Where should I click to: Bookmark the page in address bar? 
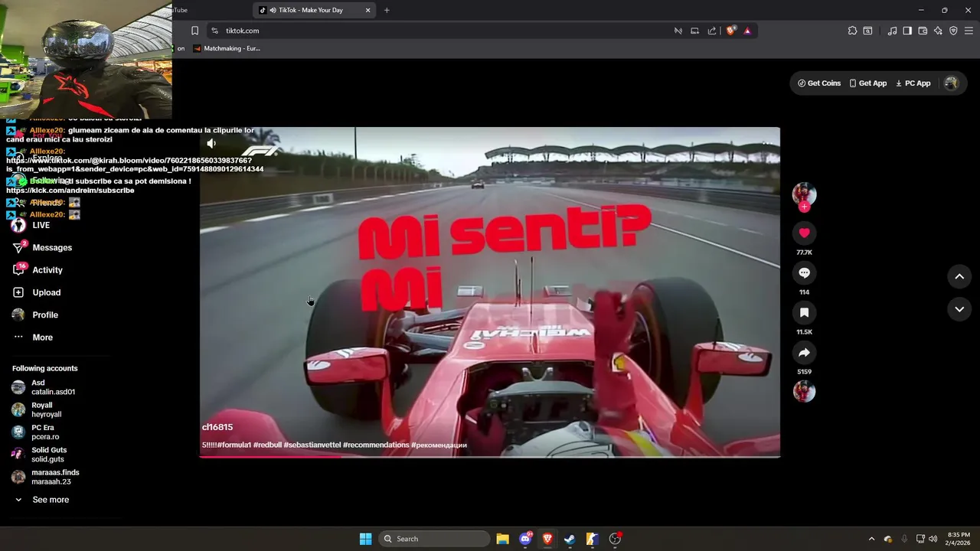(x=194, y=31)
